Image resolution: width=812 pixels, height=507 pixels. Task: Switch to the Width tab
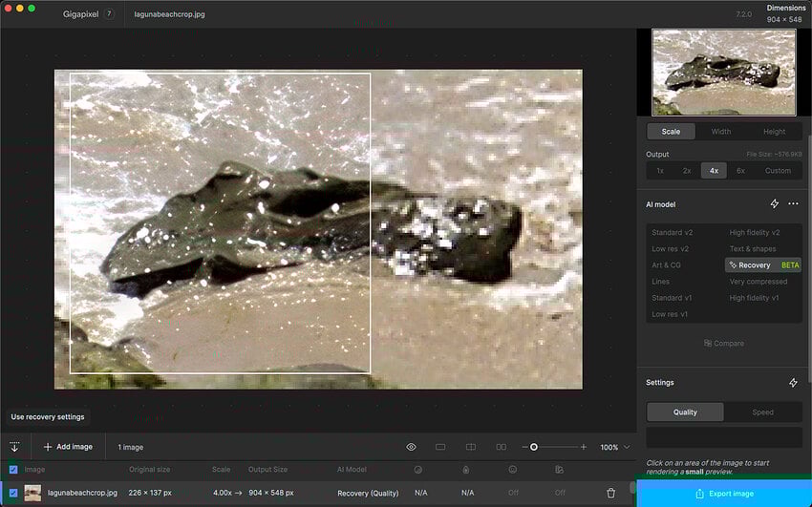coord(721,132)
